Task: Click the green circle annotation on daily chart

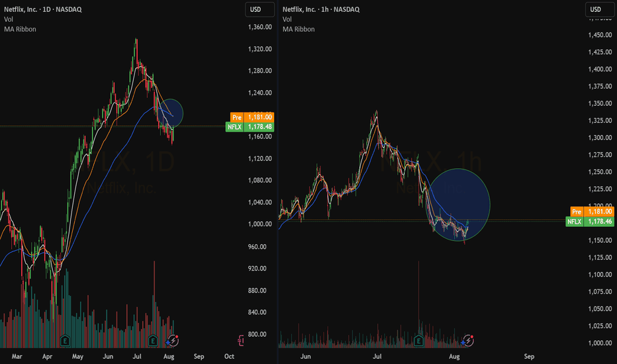Action: [x=170, y=113]
